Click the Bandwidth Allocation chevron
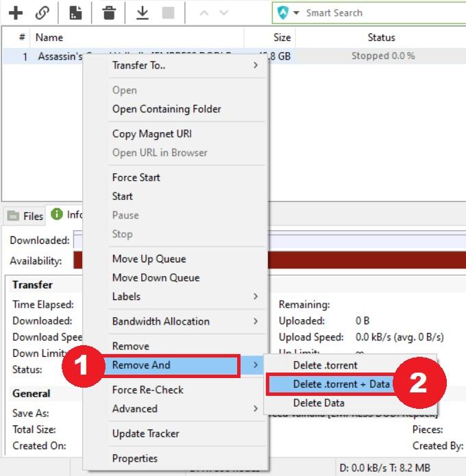 [256, 321]
